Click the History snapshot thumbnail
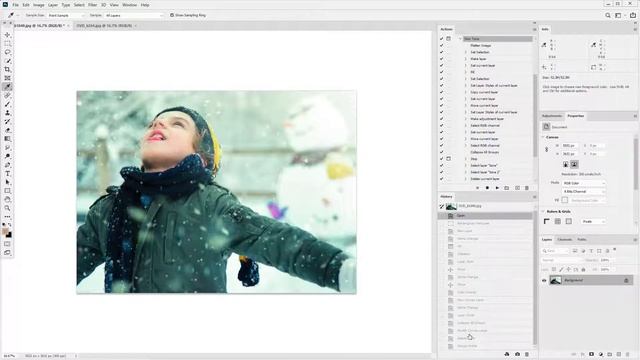This screenshot has width=640, height=360. pyautogui.click(x=451, y=207)
